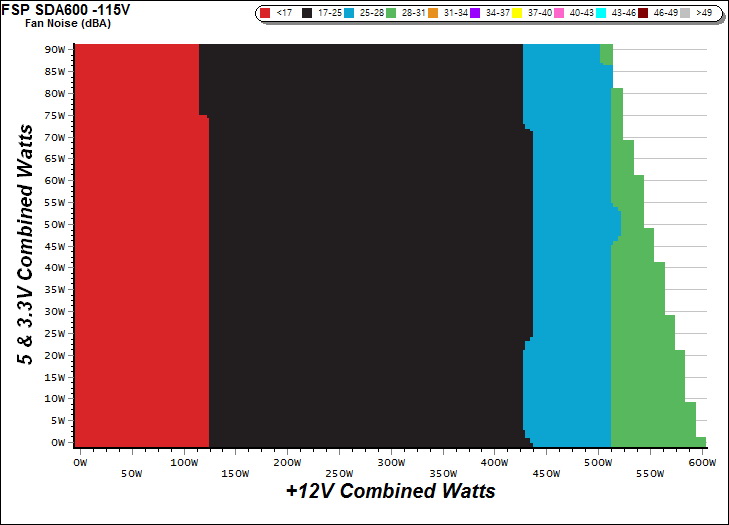729x525 pixels.
Task: Pick the yellow 37-40 legend swatch
Action: coord(517,13)
